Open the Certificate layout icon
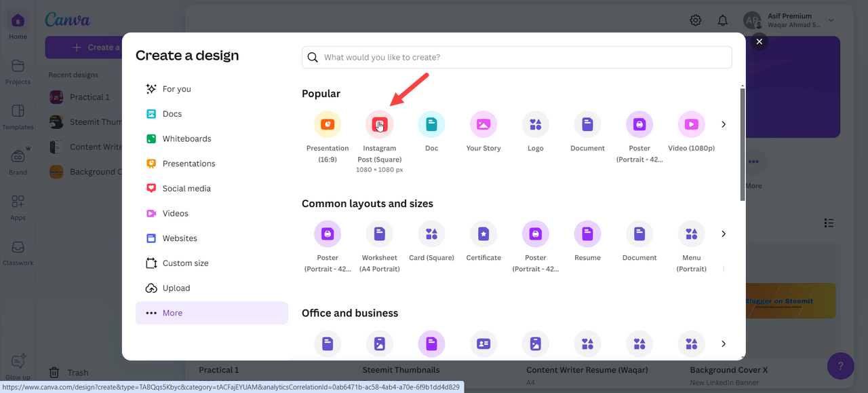This screenshot has width=868, height=393. (x=484, y=233)
